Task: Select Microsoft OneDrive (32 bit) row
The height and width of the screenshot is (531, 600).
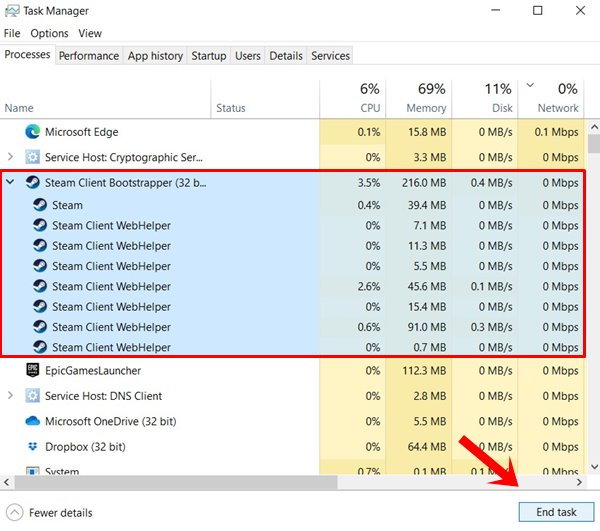Action: pyautogui.click(x=292, y=421)
